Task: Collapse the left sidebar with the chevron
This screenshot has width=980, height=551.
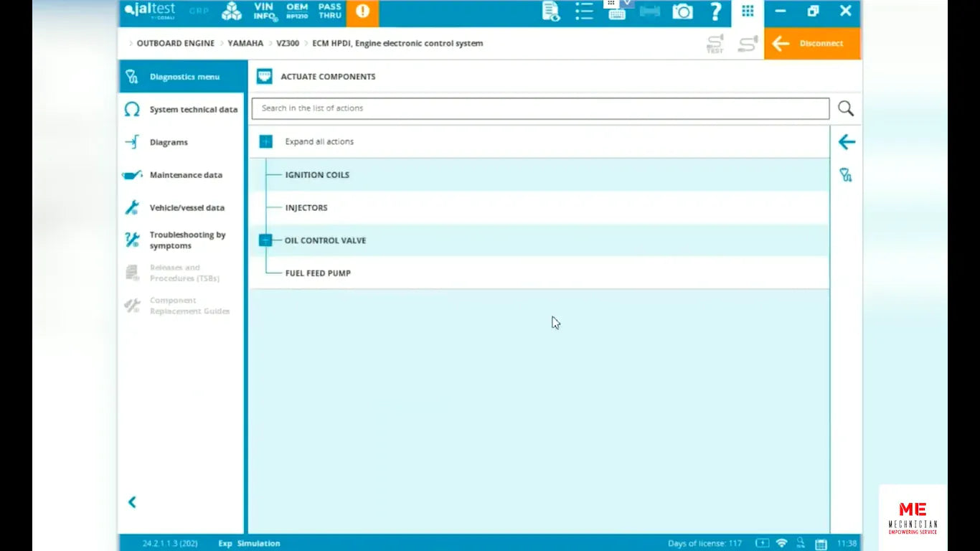Action: click(132, 502)
